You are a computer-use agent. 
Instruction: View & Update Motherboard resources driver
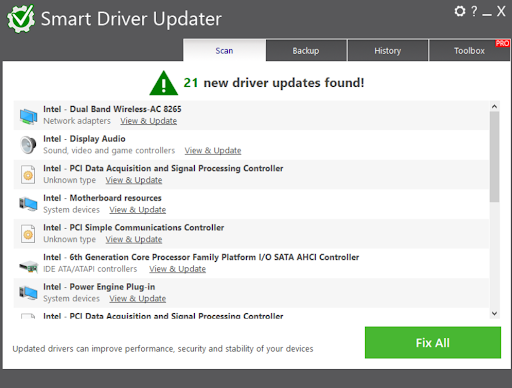(x=138, y=210)
